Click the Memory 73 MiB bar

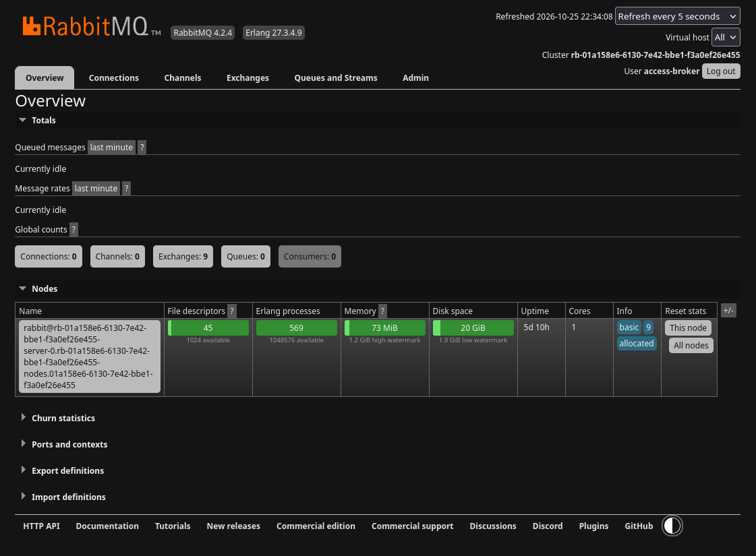click(385, 328)
